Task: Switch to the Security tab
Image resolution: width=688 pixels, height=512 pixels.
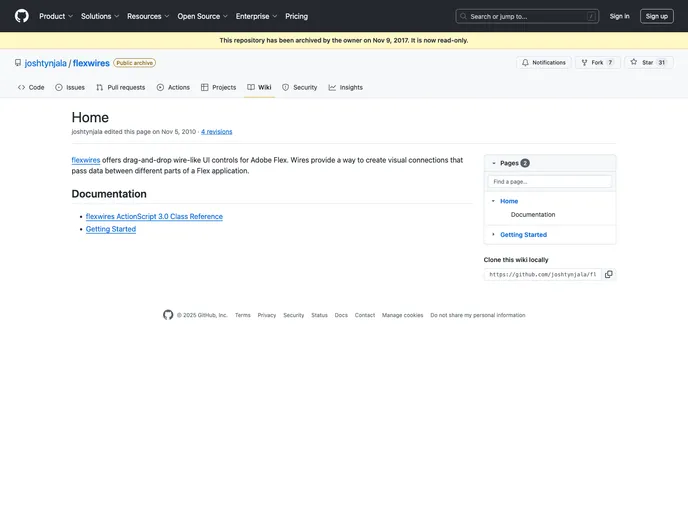Action: tap(300, 87)
